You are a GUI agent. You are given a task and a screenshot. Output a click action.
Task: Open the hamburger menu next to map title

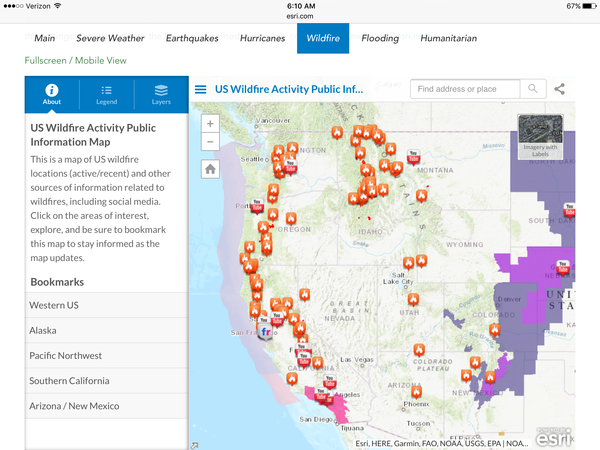coord(201,89)
